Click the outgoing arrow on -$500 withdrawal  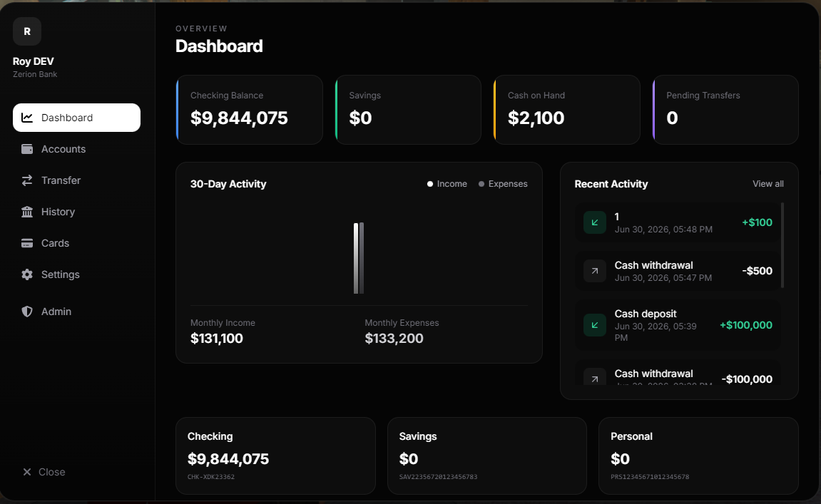[595, 271]
